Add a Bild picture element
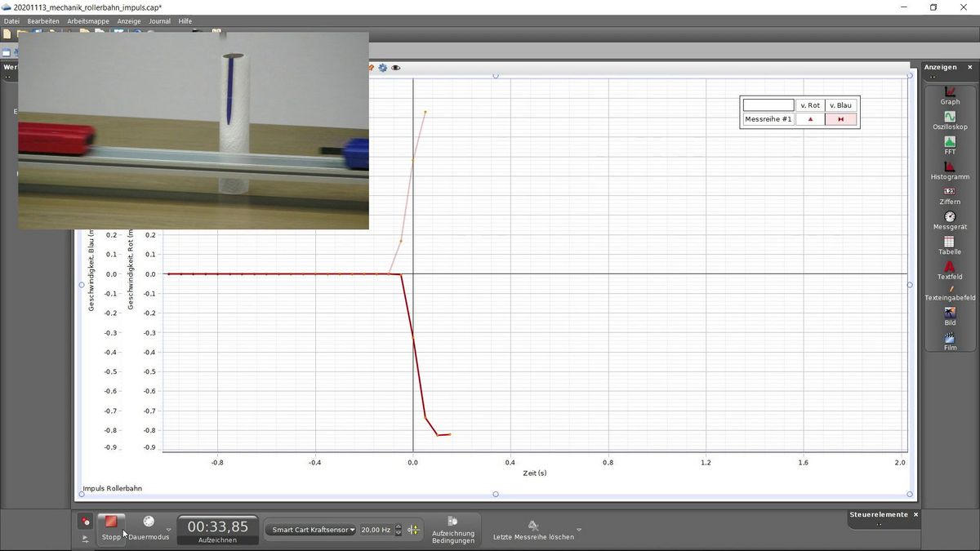The height and width of the screenshot is (551, 980). pyautogui.click(x=950, y=316)
